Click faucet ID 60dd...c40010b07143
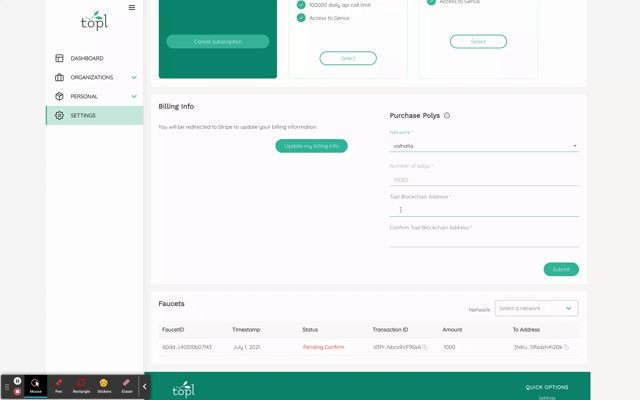Viewport: 640px width, 400px height. 187,347
